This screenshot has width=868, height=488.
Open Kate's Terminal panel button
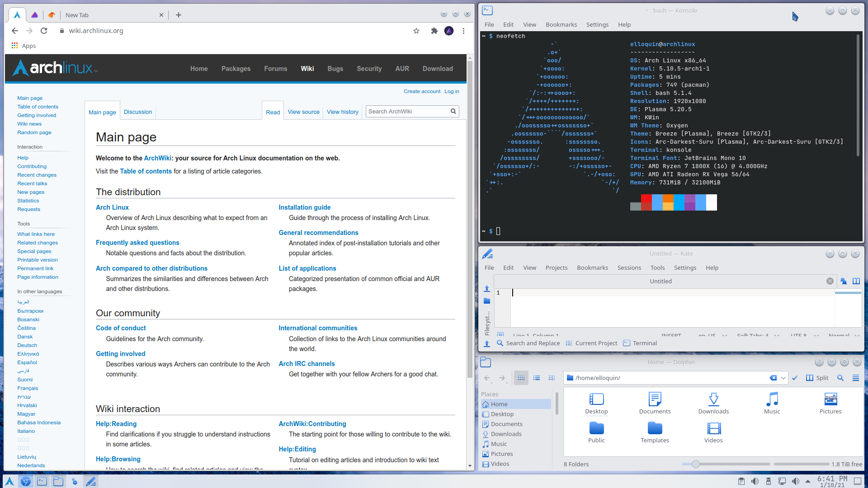click(640, 343)
